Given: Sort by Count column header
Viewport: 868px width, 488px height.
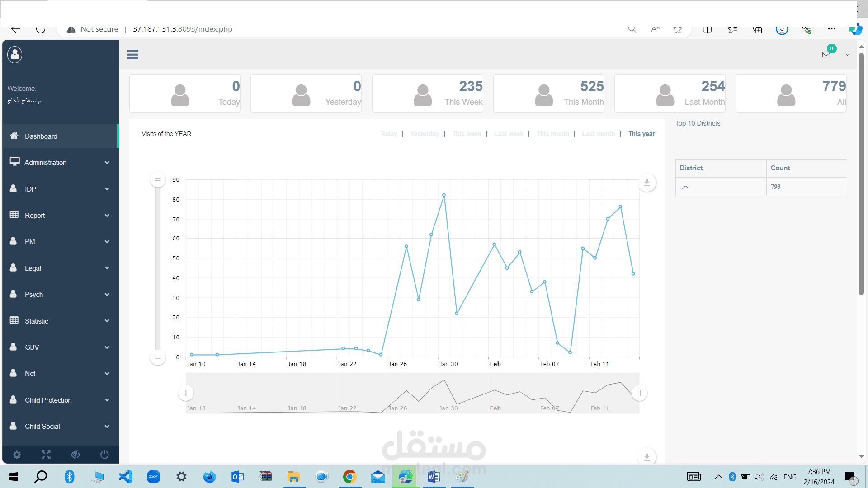Looking at the screenshot, I should [x=807, y=168].
